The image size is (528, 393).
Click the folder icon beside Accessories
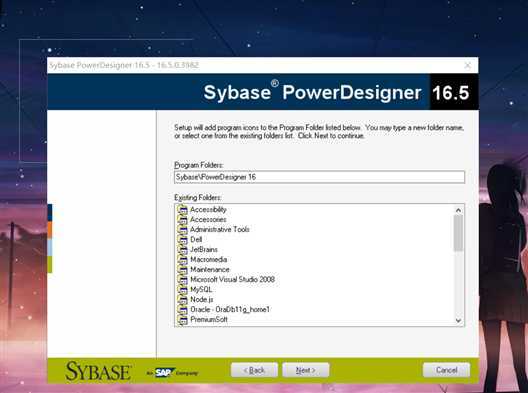(182, 220)
